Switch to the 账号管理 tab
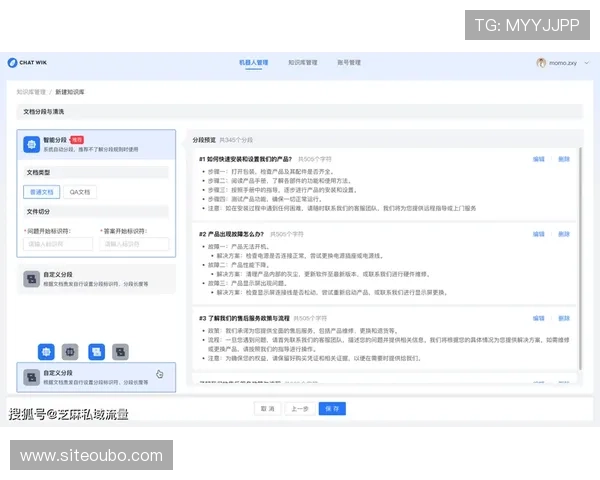 click(x=349, y=62)
